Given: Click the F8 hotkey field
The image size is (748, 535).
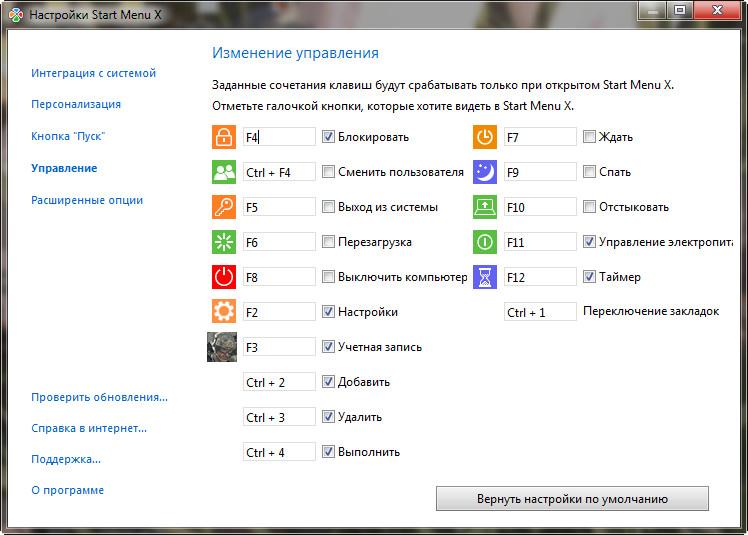Looking at the screenshot, I should click(x=279, y=277).
